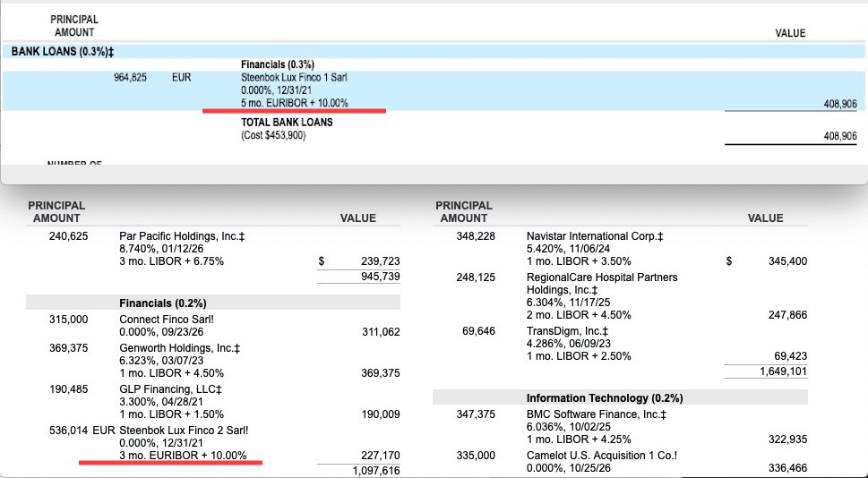Click the 1 mo. LIBOR + 1.50% rate

click(172, 414)
